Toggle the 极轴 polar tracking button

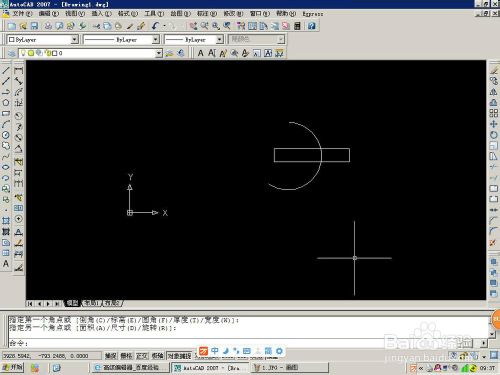pyautogui.click(x=157, y=356)
